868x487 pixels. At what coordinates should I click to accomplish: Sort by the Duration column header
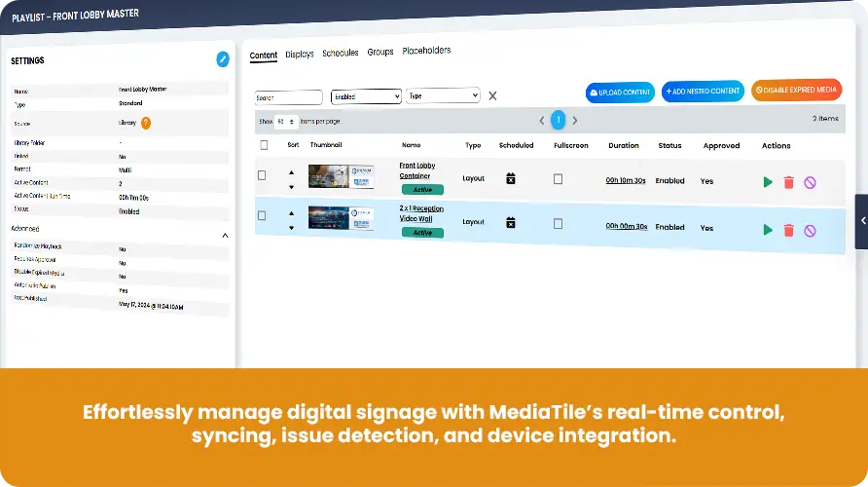pos(624,146)
